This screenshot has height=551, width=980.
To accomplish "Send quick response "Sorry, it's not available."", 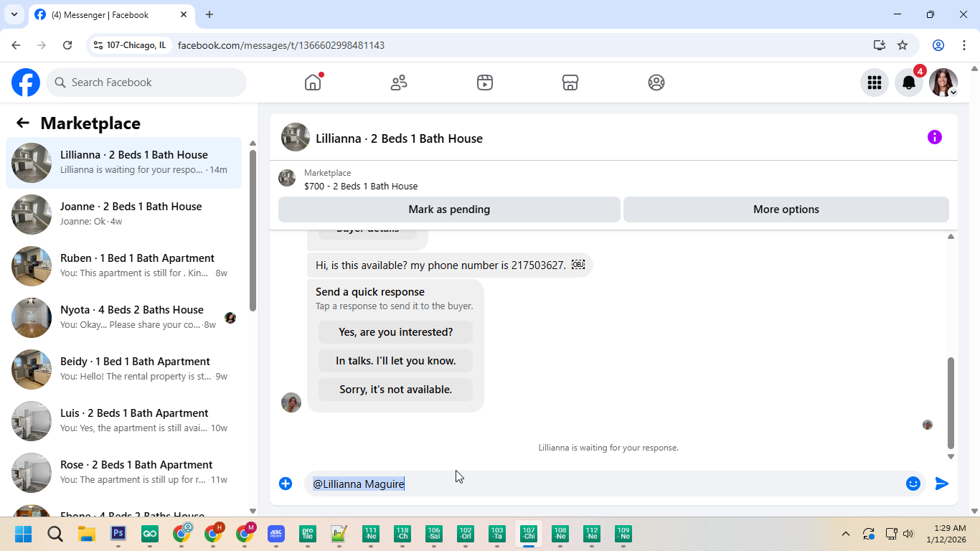I will click(x=395, y=390).
